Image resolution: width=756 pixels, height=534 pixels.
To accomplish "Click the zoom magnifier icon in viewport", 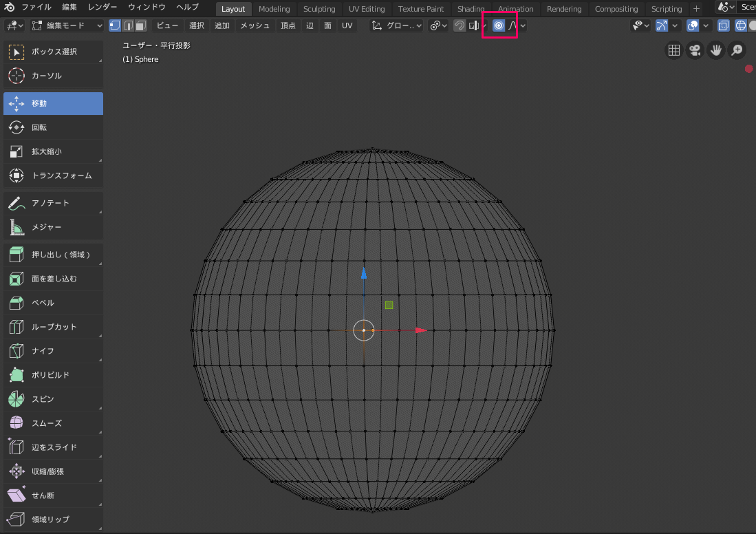I will point(737,50).
